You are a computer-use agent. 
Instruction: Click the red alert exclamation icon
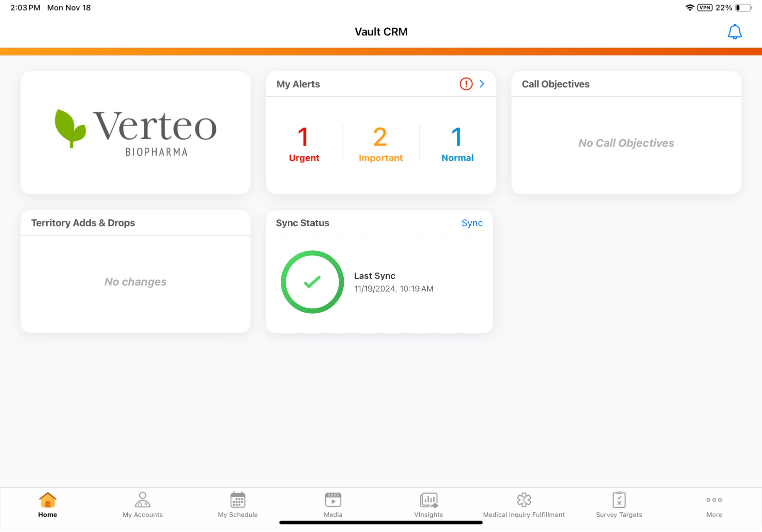click(466, 84)
